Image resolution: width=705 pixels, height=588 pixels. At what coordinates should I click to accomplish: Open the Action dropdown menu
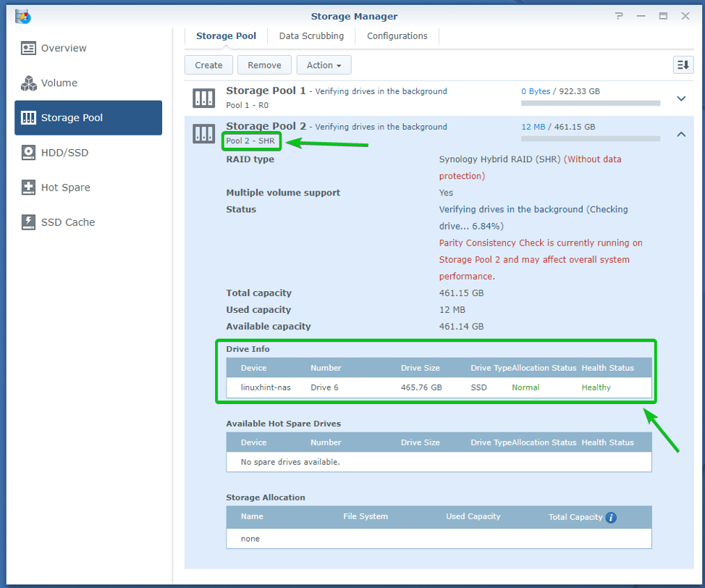324,65
